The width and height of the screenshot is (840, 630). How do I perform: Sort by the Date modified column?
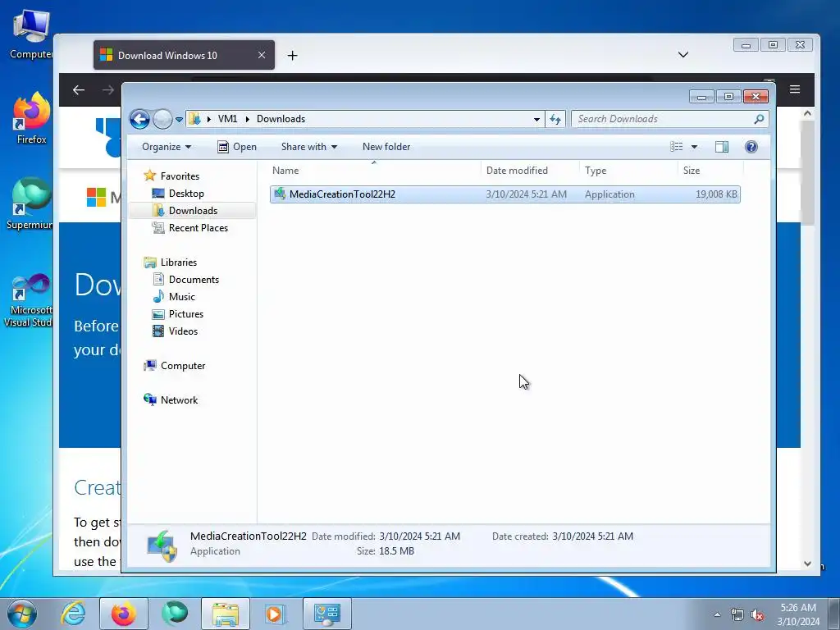pyautogui.click(x=530, y=171)
